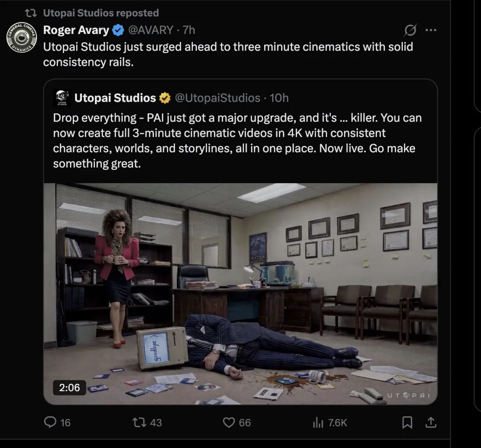Viewport: 481px width, 448px height.
Task: Click the gold verified badge
Action: 165,98
